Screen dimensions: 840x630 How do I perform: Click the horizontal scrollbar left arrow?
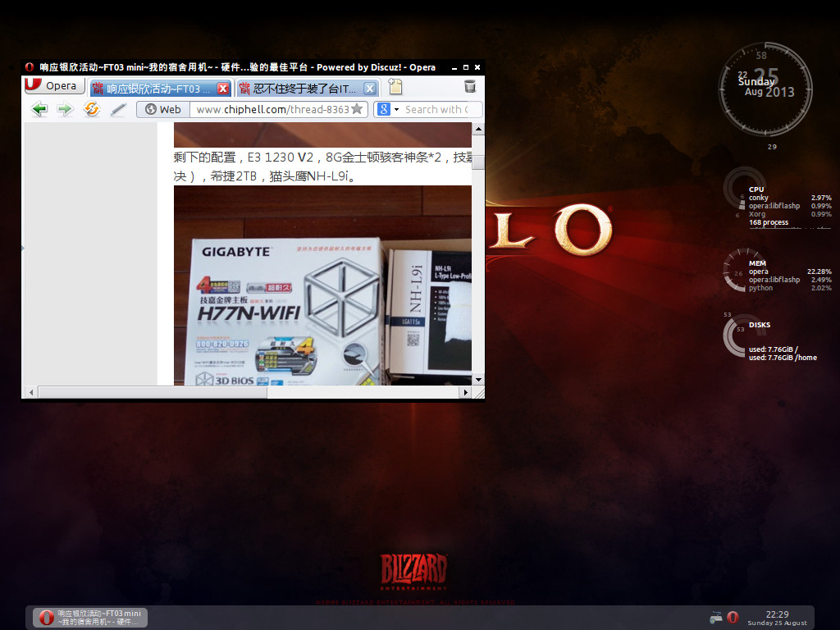tap(31, 392)
